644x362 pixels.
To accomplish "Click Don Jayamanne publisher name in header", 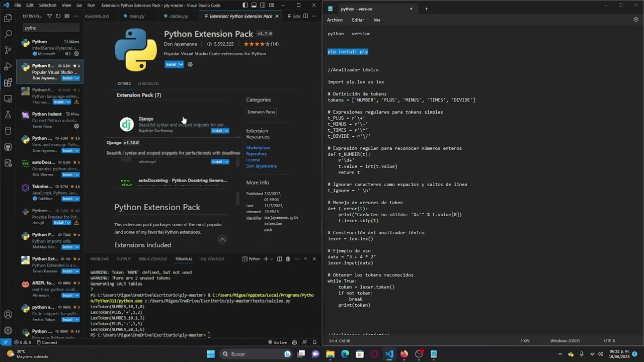I will 181,44.
